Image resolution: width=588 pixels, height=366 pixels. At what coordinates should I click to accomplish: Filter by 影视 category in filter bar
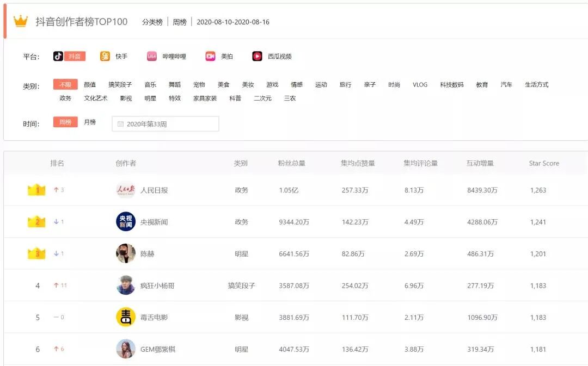126,98
